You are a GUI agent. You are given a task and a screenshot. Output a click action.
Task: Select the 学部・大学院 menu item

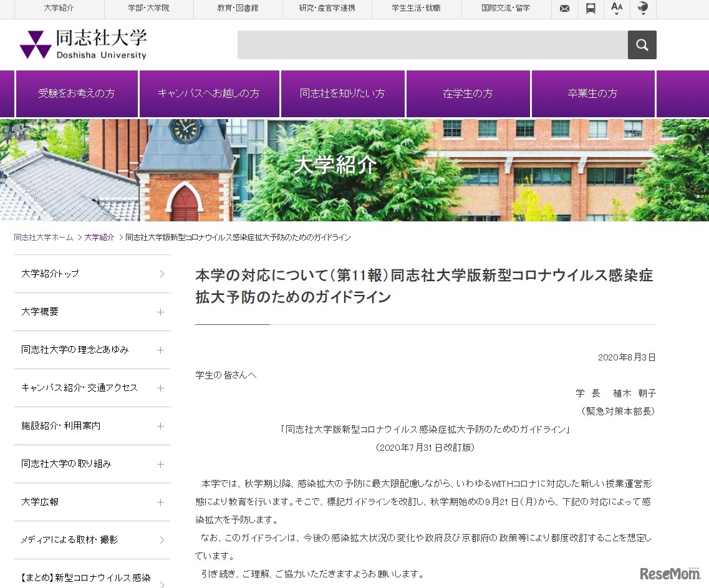point(149,9)
